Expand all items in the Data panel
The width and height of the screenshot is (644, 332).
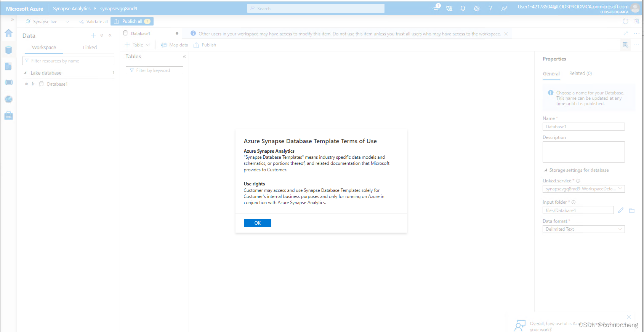(102, 35)
